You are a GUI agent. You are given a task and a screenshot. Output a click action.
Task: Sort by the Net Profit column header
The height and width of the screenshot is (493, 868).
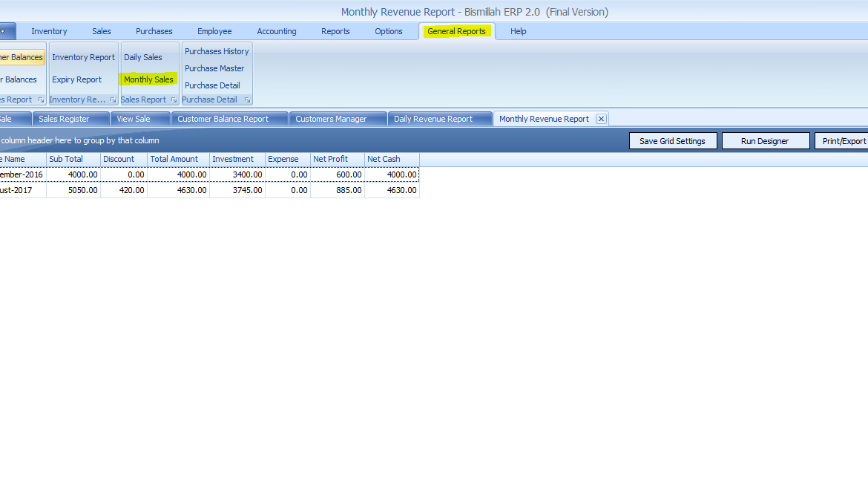pos(337,159)
